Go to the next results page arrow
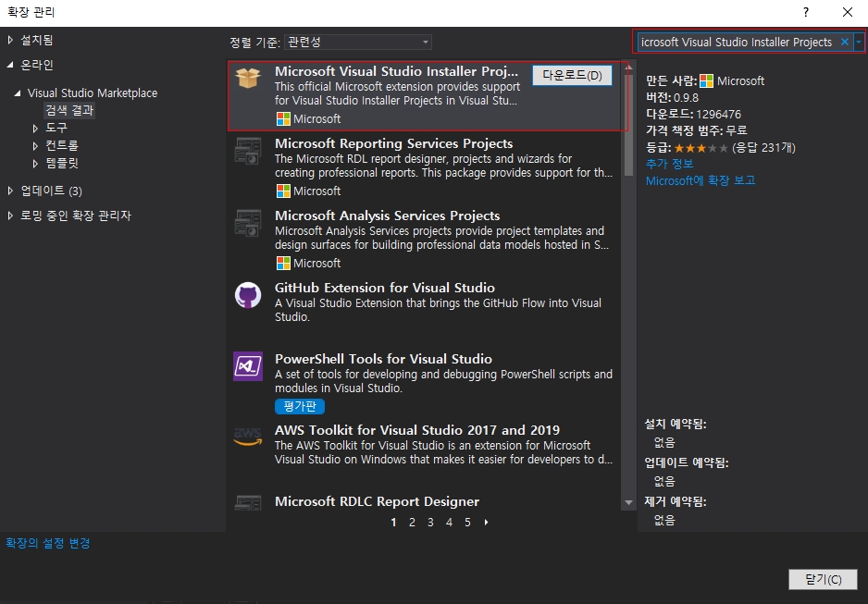The height and width of the screenshot is (604, 868). pos(486,522)
